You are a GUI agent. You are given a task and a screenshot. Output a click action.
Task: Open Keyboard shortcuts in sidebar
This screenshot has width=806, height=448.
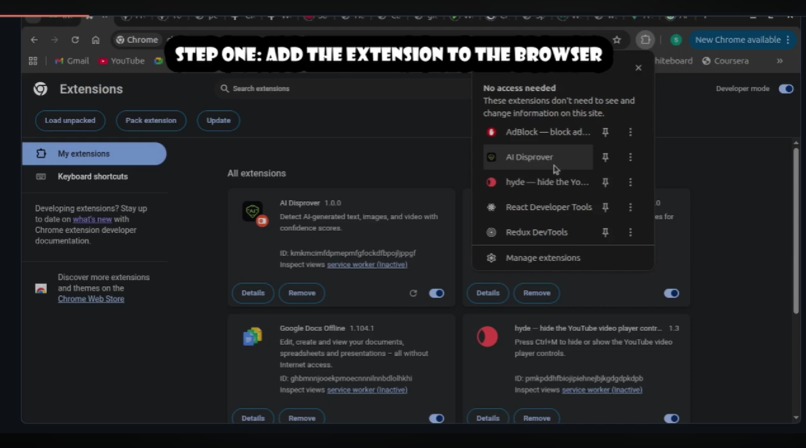pyautogui.click(x=94, y=177)
